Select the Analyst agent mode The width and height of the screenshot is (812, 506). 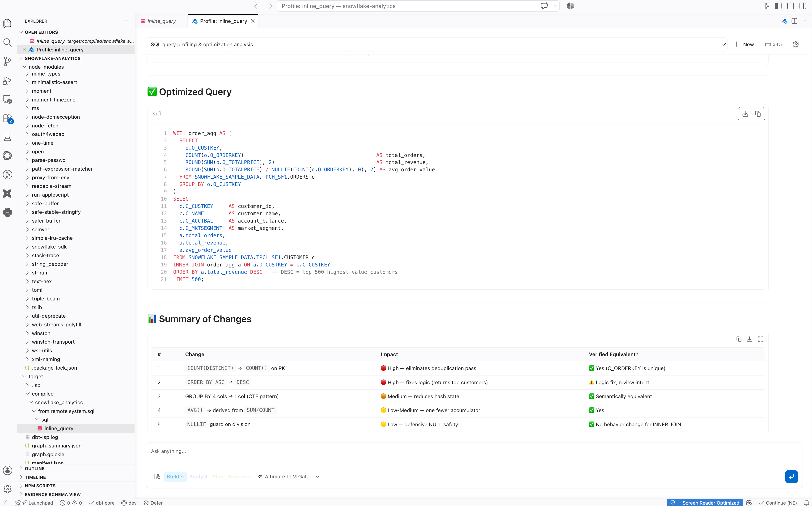[199, 476]
